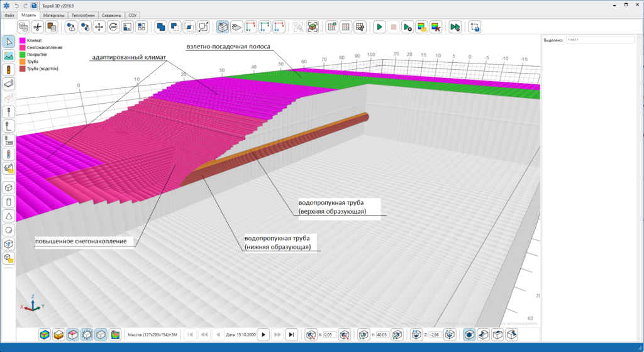This screenshot has height=352, width=644.
Task: Click the 360 rotate icon in toolbar
Action: pos(113,27)
